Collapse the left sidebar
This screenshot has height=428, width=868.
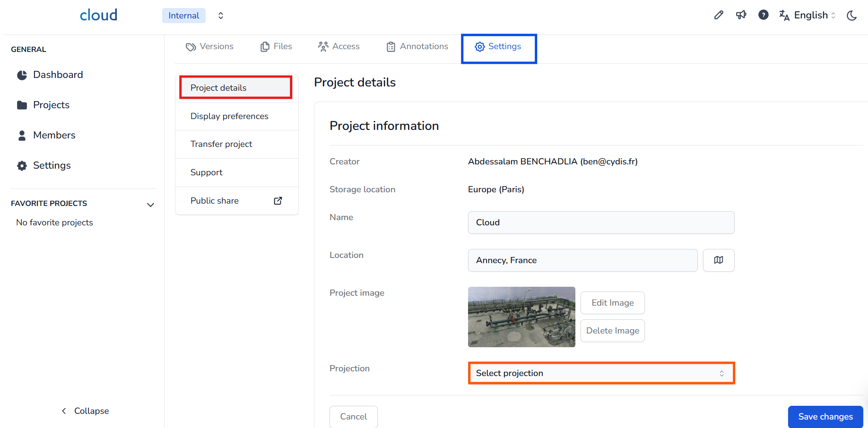click(x=86, y=411)
